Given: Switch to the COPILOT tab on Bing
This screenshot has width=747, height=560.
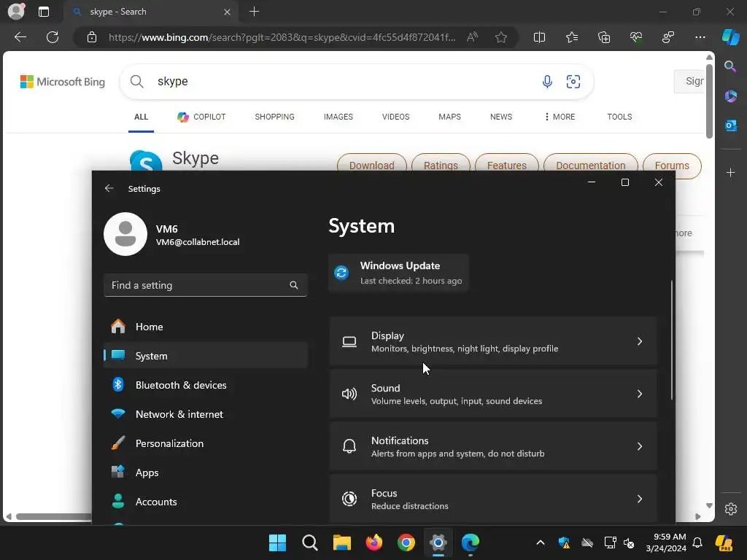Looking at the screenshot, I should (x=201, y=117).
